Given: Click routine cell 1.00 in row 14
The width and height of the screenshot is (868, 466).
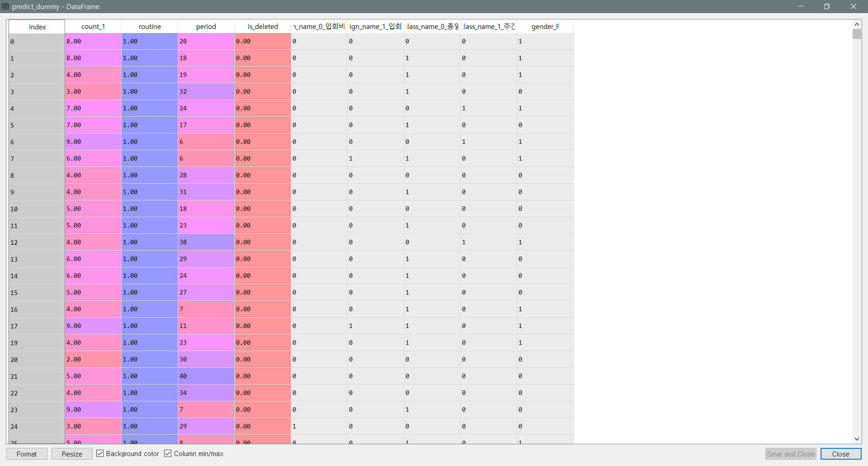Looking at the screenshot, I should pyautogui.click(x=150, y=276).
